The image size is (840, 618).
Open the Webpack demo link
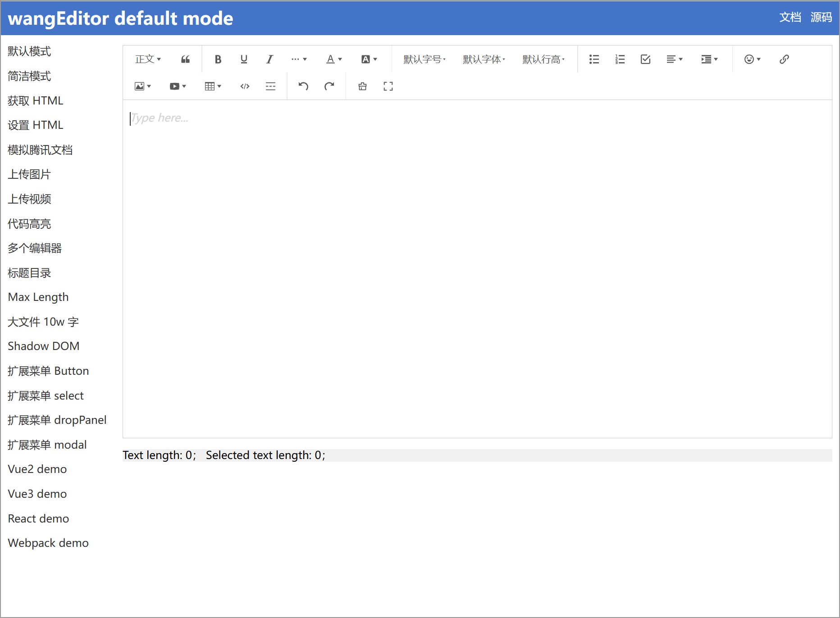48,543
